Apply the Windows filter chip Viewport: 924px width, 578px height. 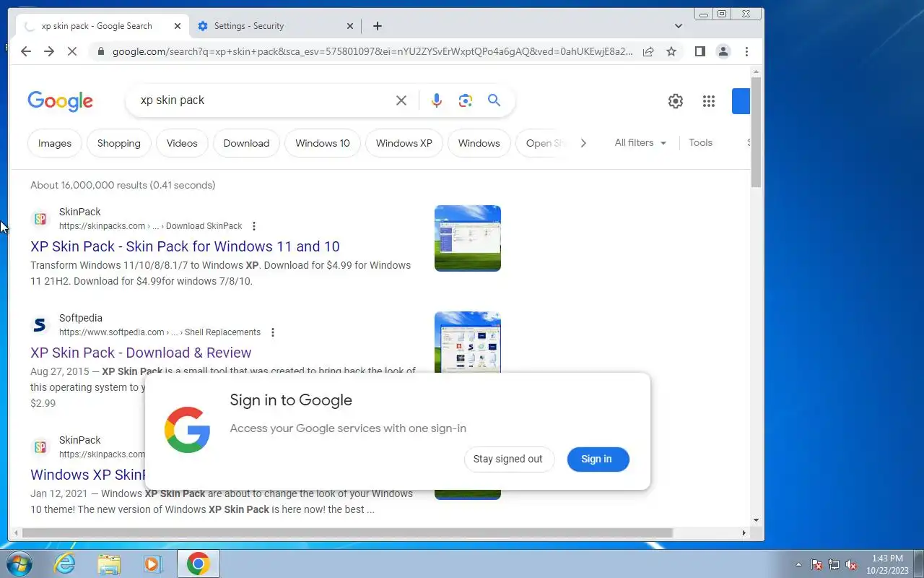(x=479, y=143)
